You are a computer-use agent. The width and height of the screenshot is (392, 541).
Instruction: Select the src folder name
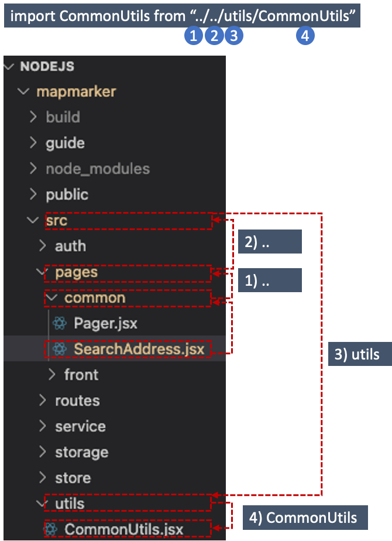pos(56,221)
